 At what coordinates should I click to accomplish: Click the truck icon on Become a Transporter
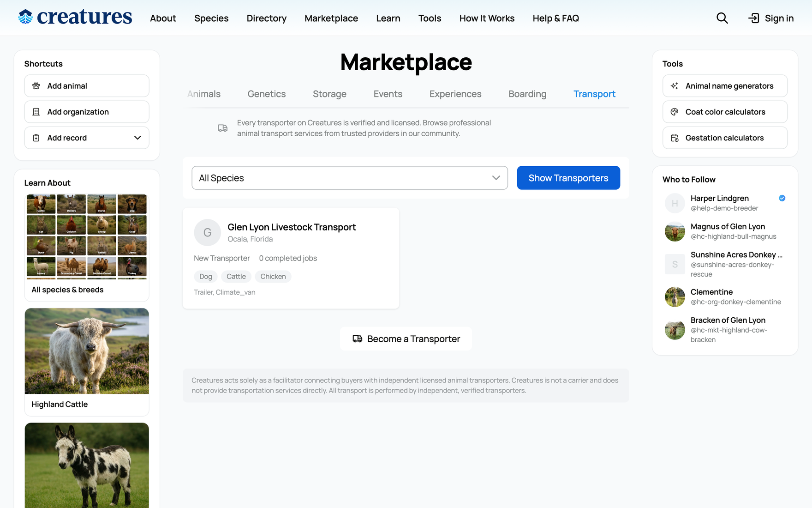[x=358, y=339]
